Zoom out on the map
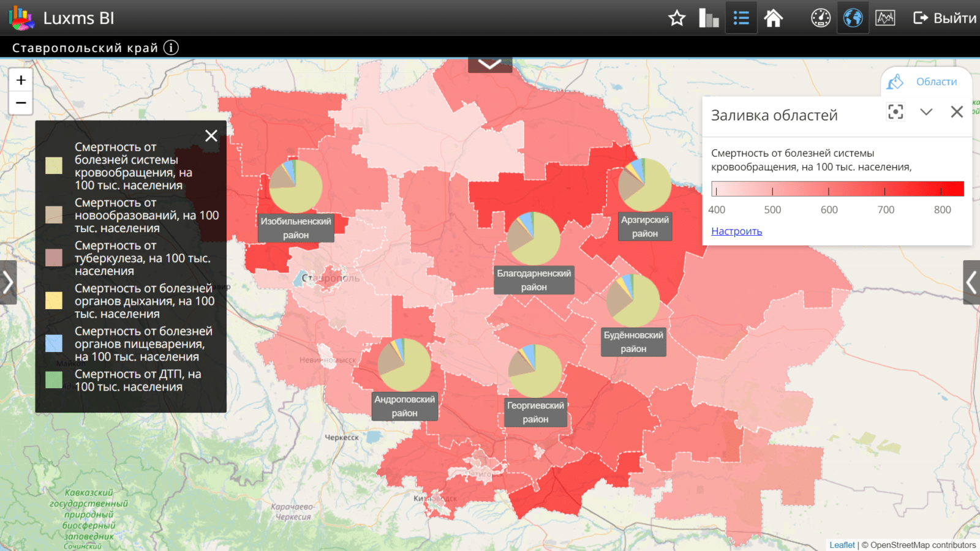980x551 pixels. [21, 103]
